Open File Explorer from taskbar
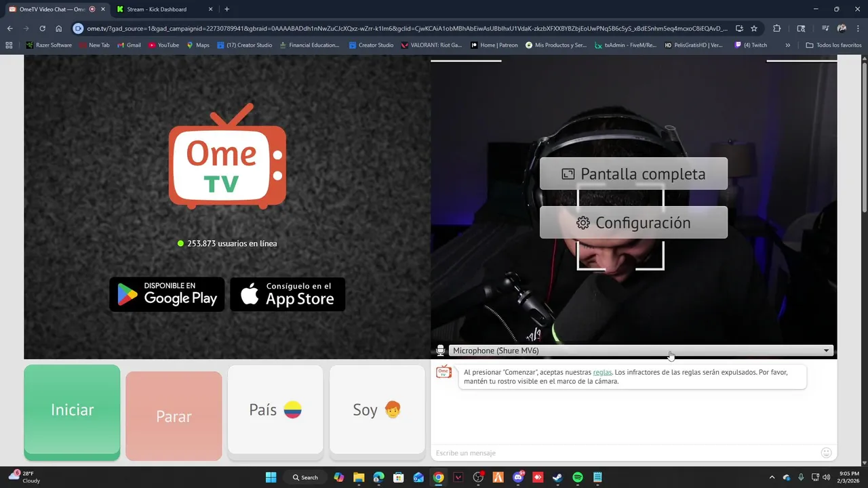 tap(359, 477)
